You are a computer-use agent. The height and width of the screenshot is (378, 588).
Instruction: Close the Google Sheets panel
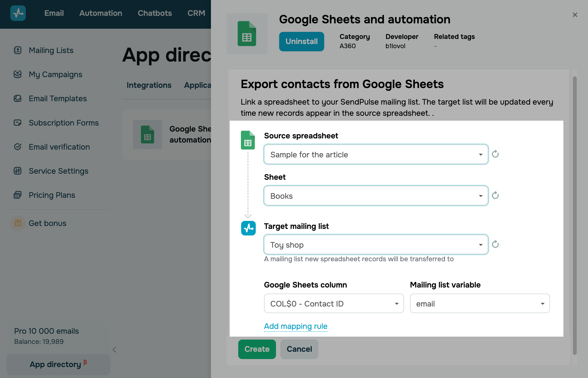point(575,15)
